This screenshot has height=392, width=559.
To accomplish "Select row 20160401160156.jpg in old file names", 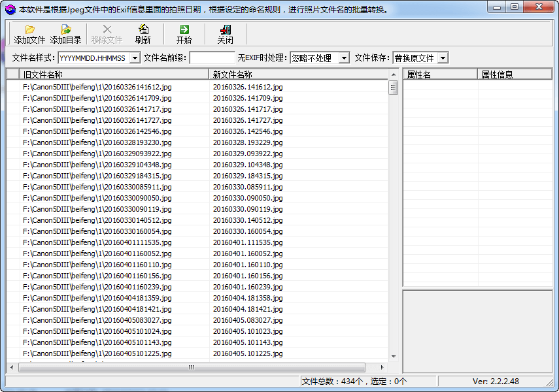I will [97, 276].
